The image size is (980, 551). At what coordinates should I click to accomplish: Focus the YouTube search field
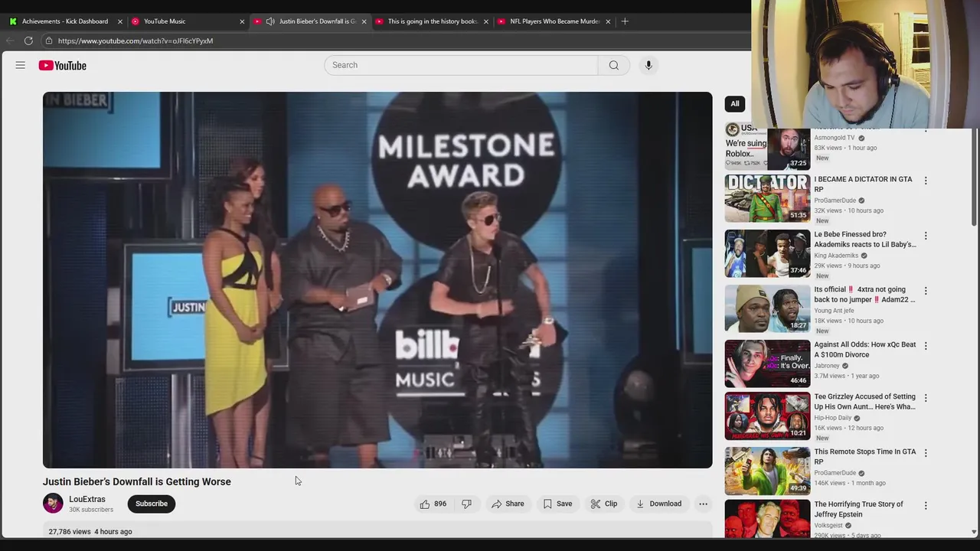click(461, 65)
